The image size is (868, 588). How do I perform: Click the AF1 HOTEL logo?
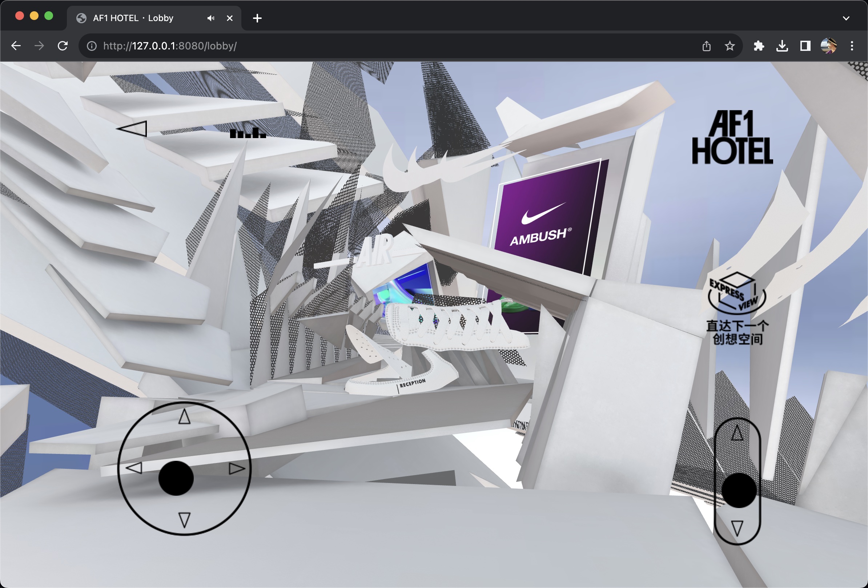[732, 137]
